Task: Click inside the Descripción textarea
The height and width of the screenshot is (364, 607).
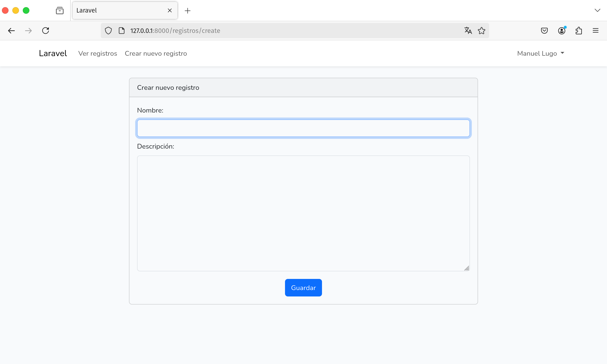Action: tap(303, 213)
